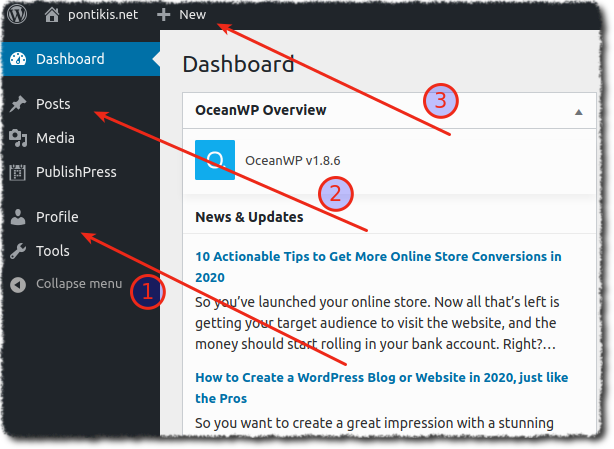Click the OceanWP v1.8.6 text

tap(293, 160)
